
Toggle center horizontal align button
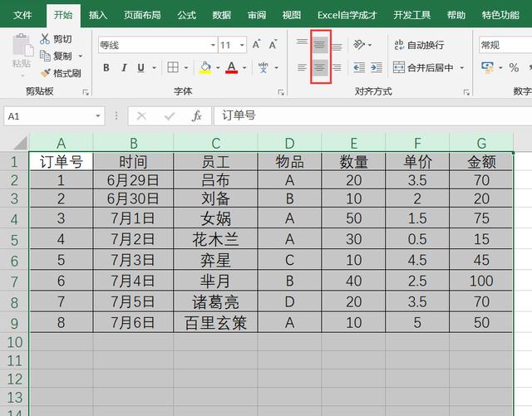point(319,68)
